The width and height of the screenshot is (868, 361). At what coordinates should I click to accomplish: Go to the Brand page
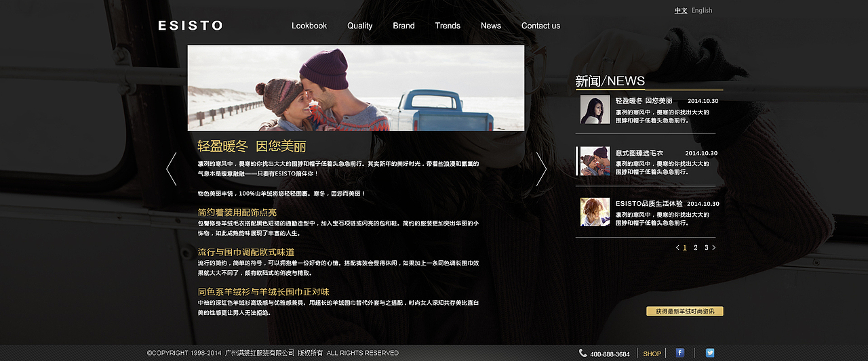click(403, 26)
